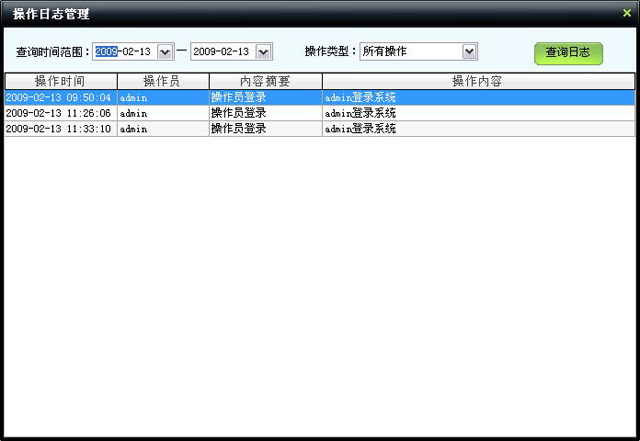Select the log entry timestamped 11:33:10
This screenshot has height=441, width=640.
coord(58,128)
